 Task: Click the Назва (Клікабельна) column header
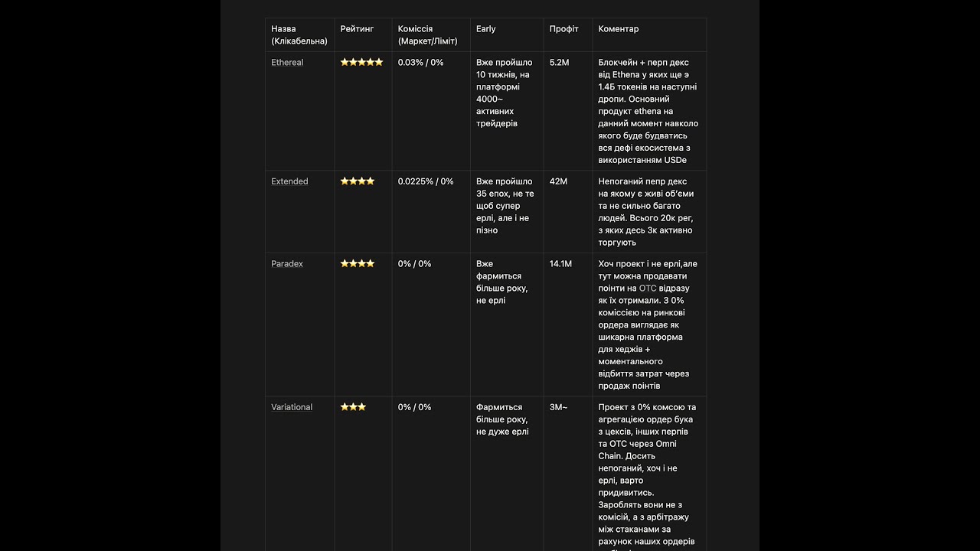pyautogui.click(x=299, y=35)
